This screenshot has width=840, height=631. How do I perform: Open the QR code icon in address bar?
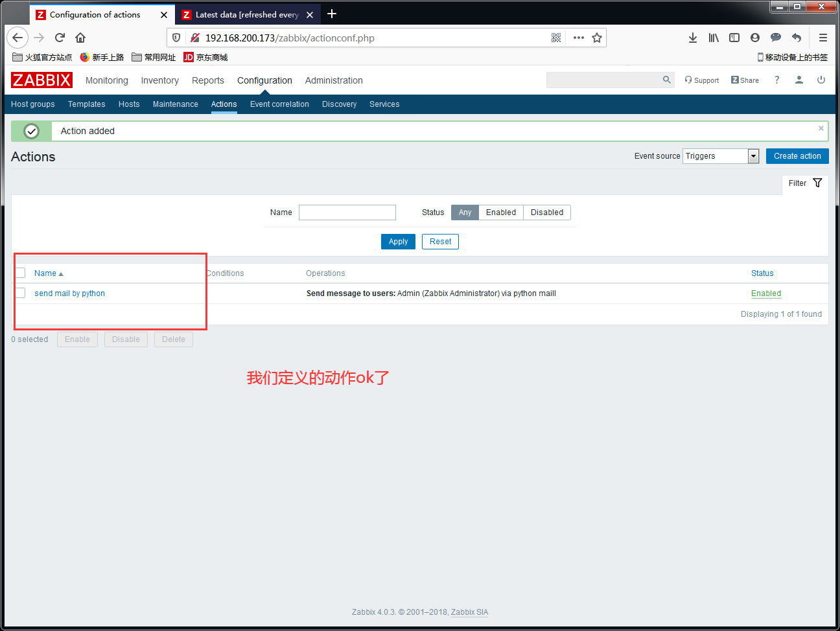click(x=556, y=38)
